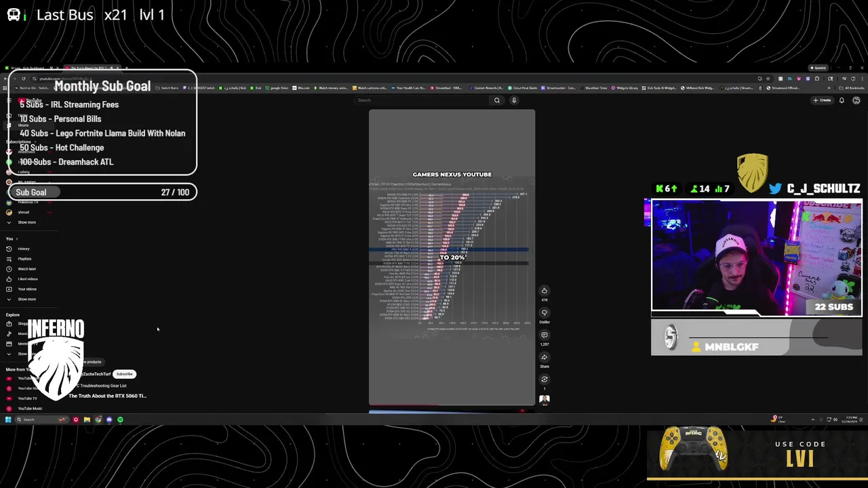Open the YouTube account avatar menu

(856, 100)
